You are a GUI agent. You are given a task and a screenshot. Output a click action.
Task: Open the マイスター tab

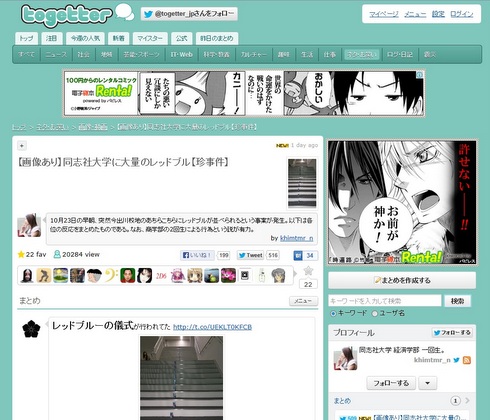(150, 38)
